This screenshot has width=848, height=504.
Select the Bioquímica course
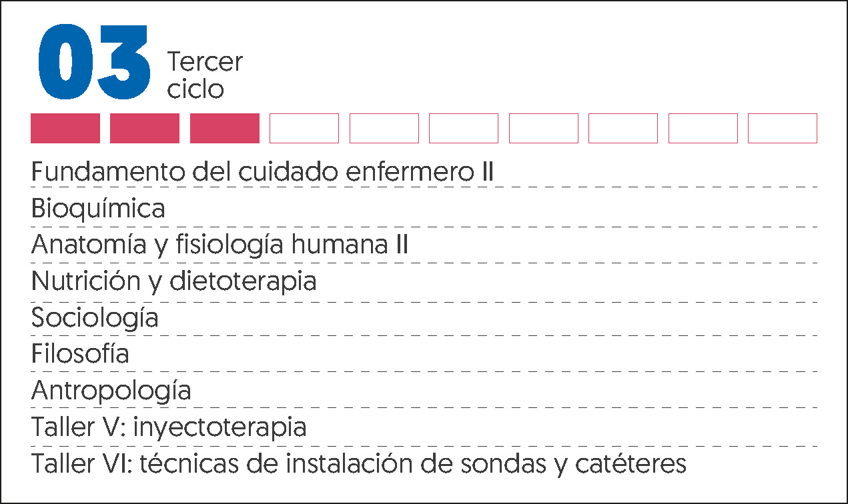click(98, 209)
